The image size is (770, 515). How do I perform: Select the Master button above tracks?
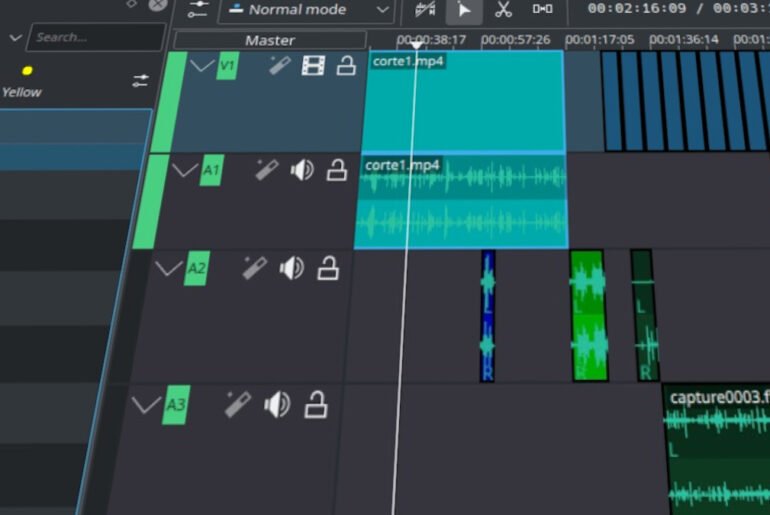269,40
